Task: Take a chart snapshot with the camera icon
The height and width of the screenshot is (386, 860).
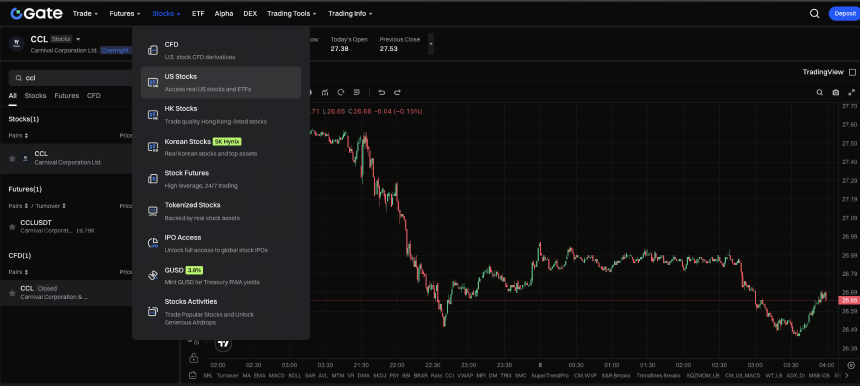Action: (x=835, y=93)
